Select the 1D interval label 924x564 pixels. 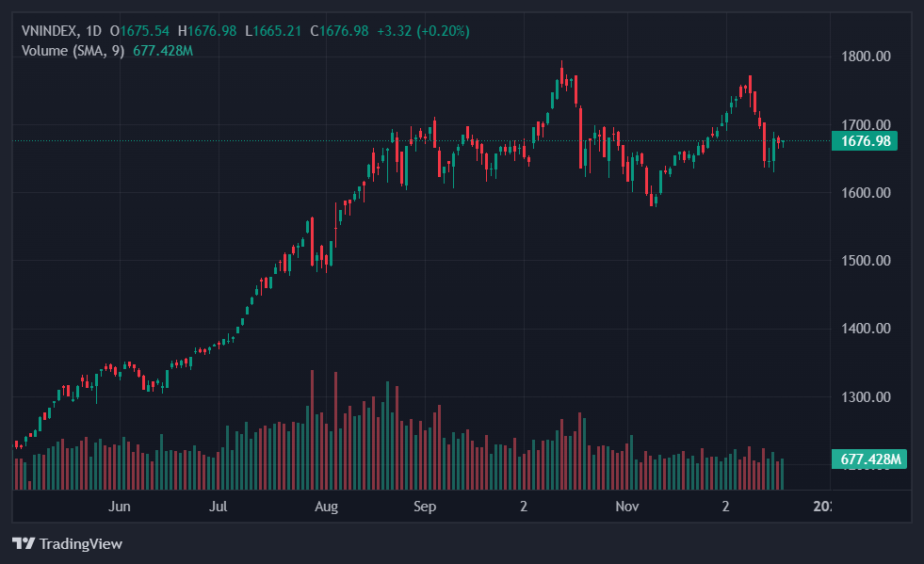93,31
